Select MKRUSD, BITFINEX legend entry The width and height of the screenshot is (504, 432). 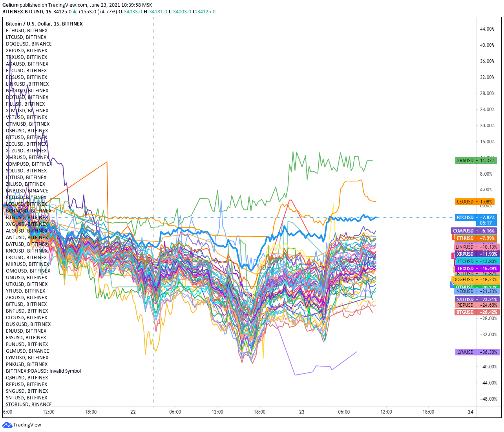tap(27, 264)
